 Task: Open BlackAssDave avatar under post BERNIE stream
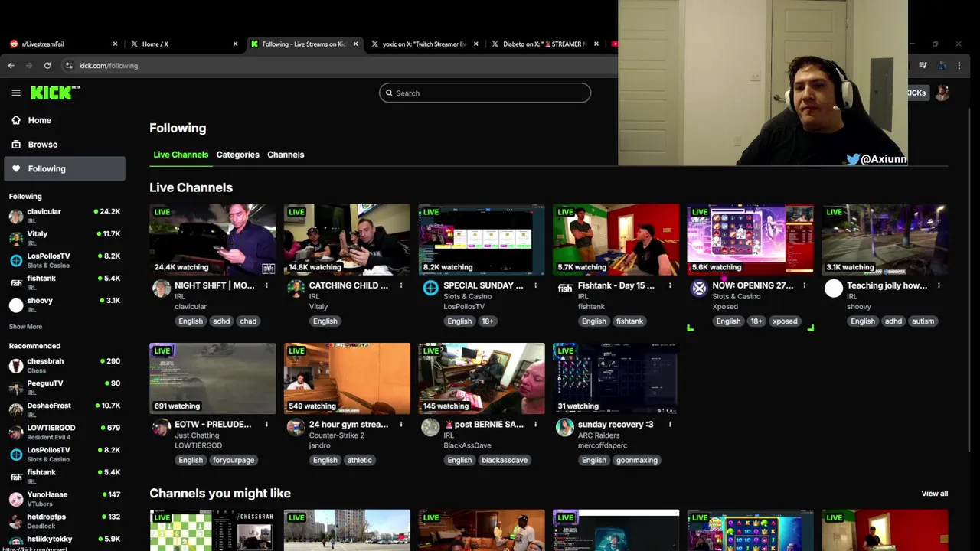coord(430,427)
